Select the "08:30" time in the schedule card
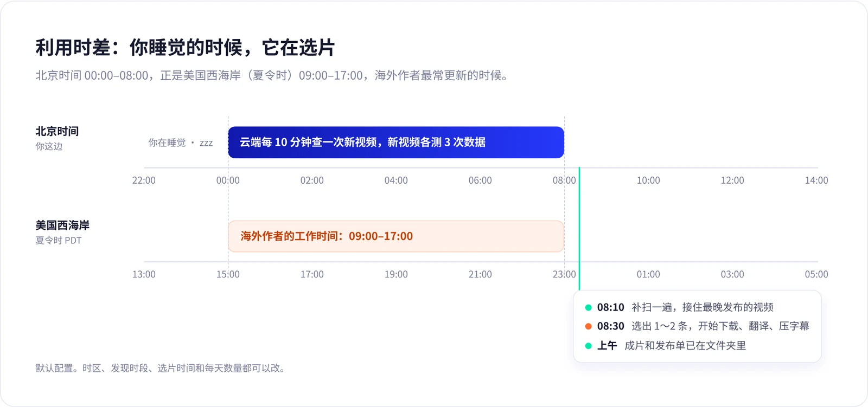This screenshot has height=407, width=868. tap(611, 326)
